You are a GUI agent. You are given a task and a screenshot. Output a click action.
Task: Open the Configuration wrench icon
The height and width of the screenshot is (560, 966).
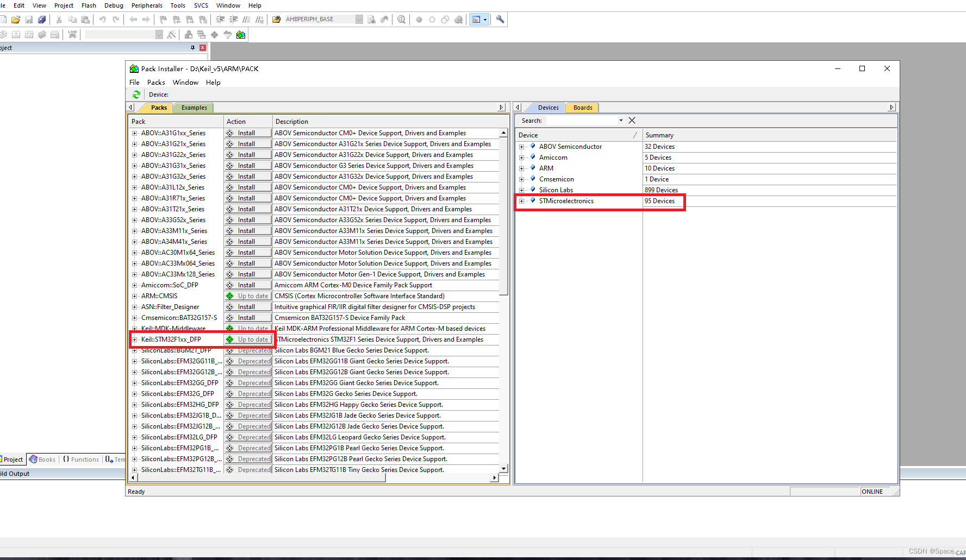(500, 20)
